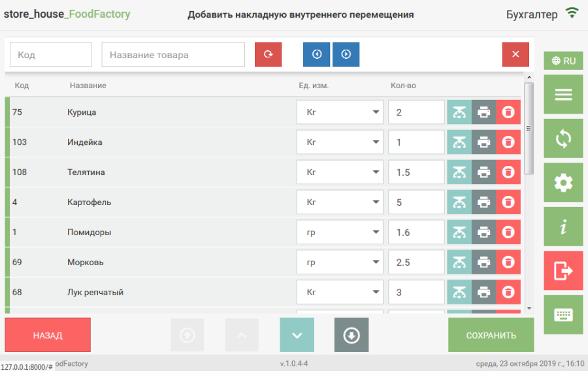The image size is (588, 371).
Task: Click the red logout icon button
Action: click(563, 271)
